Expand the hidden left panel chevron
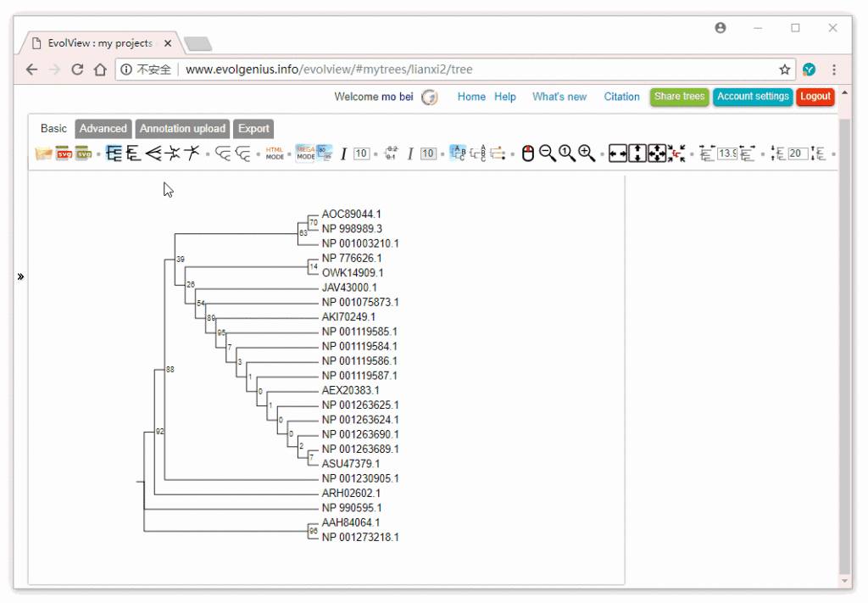 (20, 276)
